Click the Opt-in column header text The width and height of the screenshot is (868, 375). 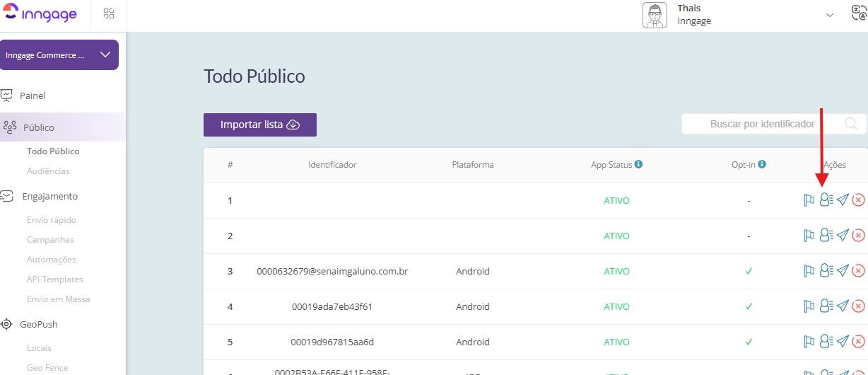pos(743,165)
